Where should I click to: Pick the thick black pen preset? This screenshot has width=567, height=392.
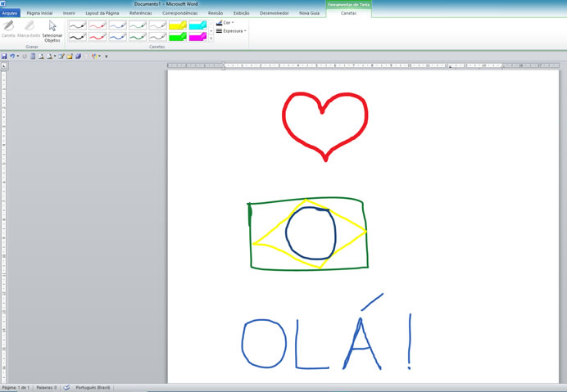point(78,37)
